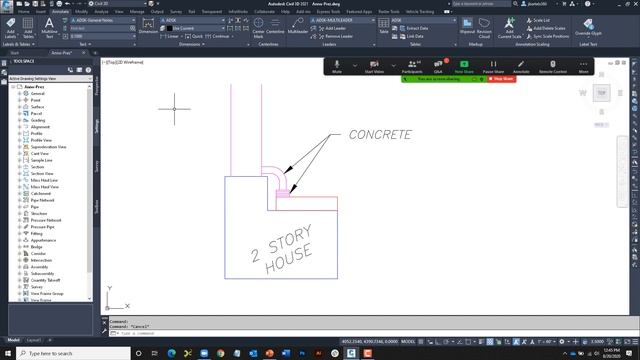Switch to the Analyze ribbon tab

coord(101,12)
